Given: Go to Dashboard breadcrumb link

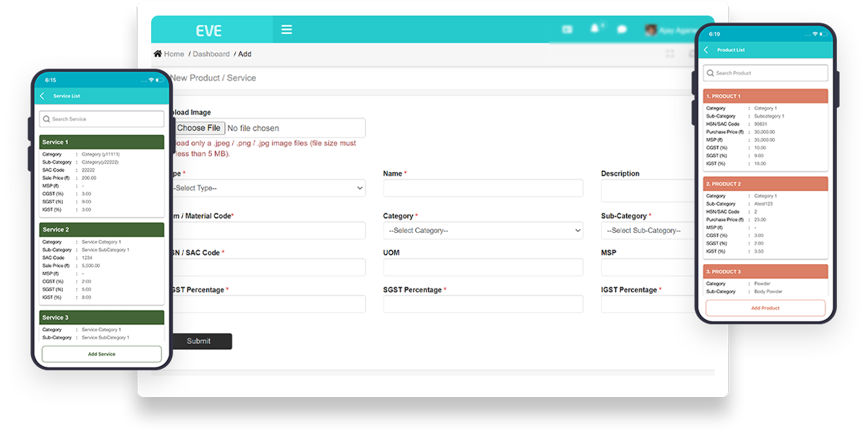Looking at the screenshot, I should [x=210, y=54].
